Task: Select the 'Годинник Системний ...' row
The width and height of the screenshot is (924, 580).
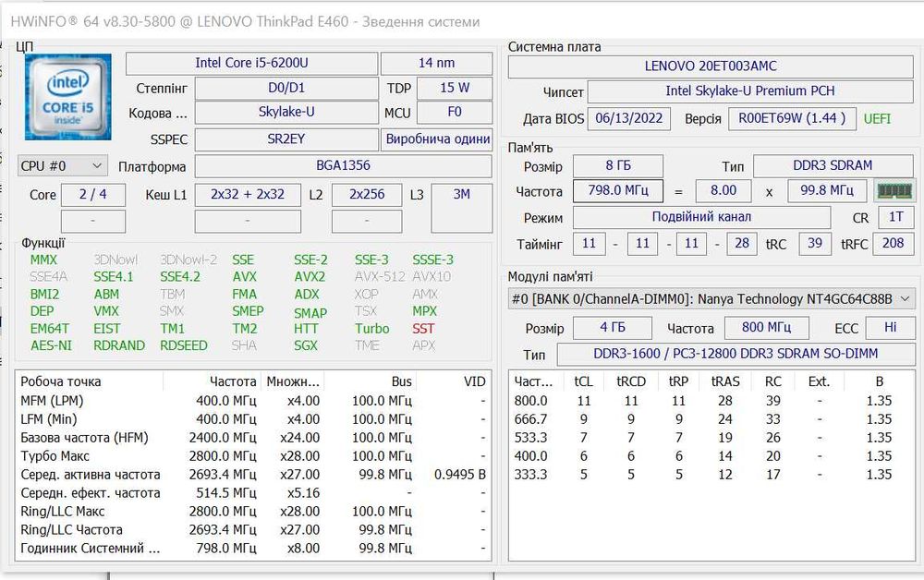Action: (253, 549)
